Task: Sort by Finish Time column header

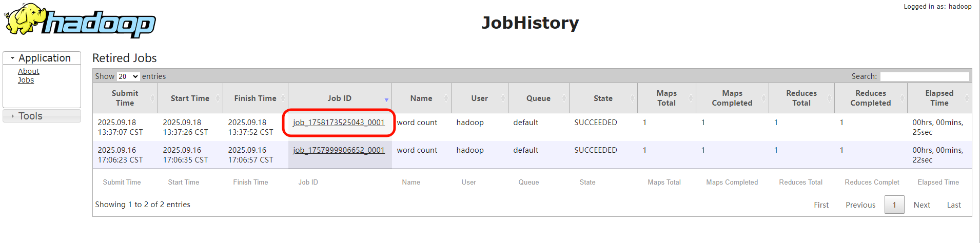Action: (x=255, y=98)
